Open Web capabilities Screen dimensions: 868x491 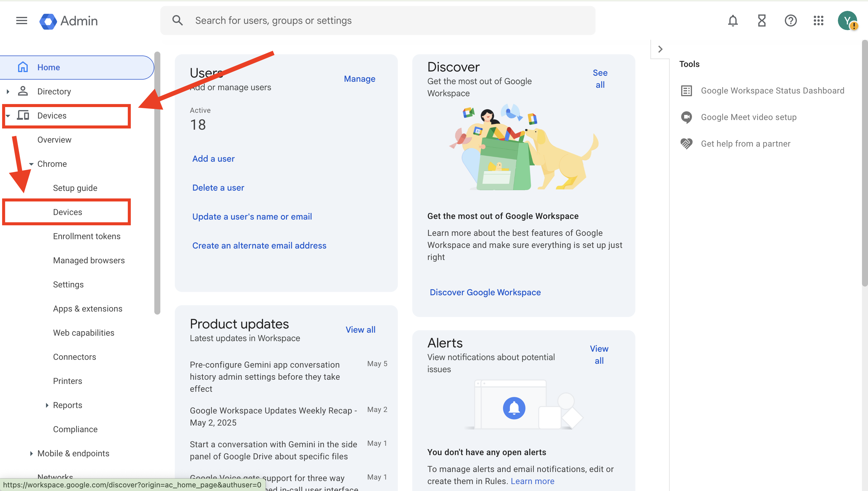coord(83,333)
